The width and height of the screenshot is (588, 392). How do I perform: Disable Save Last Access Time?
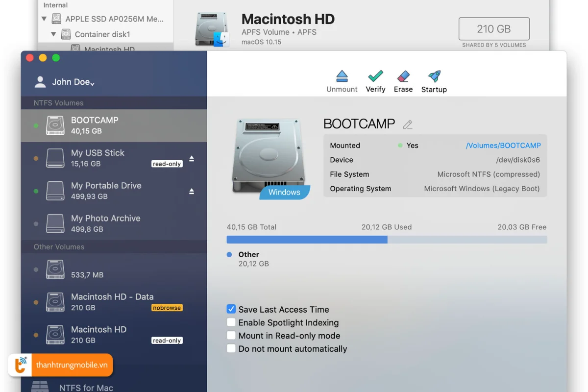point(231,309)
